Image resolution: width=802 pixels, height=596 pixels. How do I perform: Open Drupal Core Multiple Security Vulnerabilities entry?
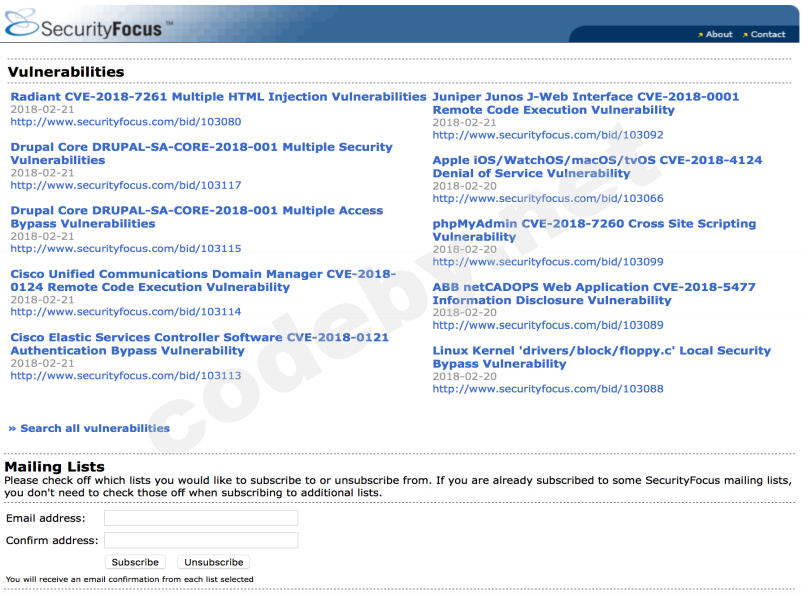tap(202, 153)
